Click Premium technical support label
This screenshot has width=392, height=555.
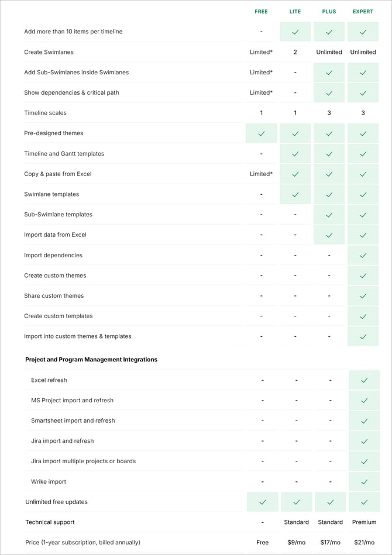coord(364,522)
